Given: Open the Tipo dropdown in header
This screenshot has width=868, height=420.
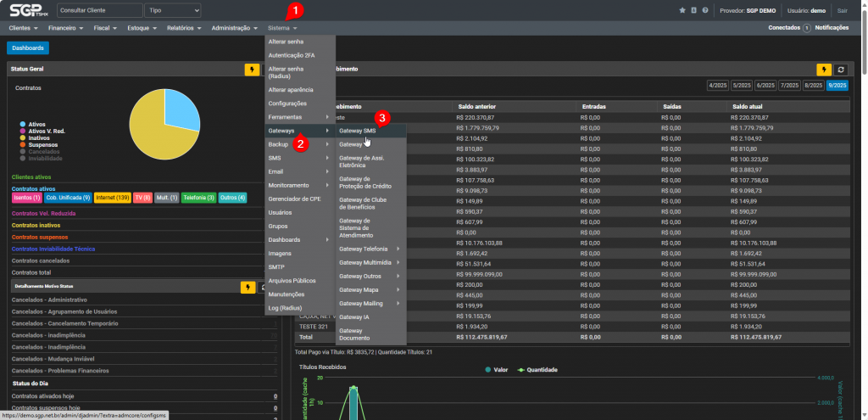Looking at the screenshot, I should click(x=172, y=10).
